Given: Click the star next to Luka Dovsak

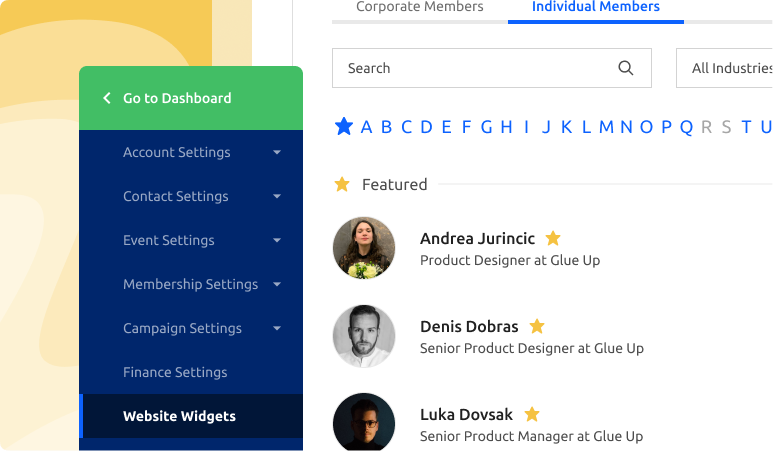Looking at the screenshot, I should pyautogui.click(x=532, y=414).
